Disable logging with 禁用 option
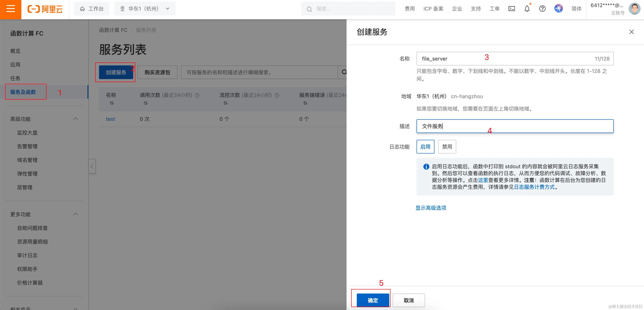 click(447, 147)
